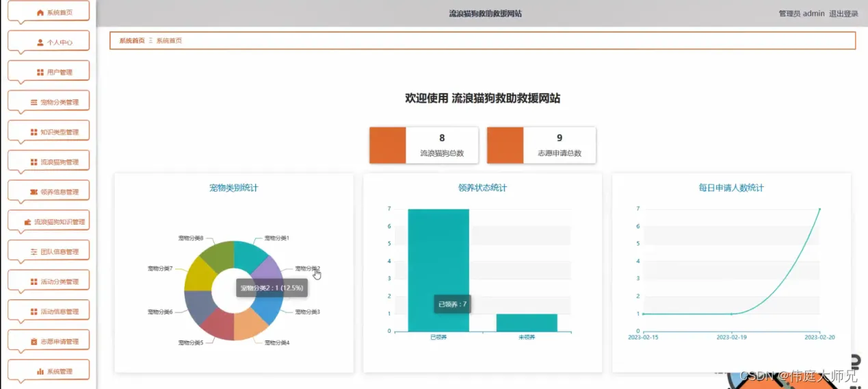
Task: Click the 宠物分类4 pie label
Action: click(x=277, y=342)
